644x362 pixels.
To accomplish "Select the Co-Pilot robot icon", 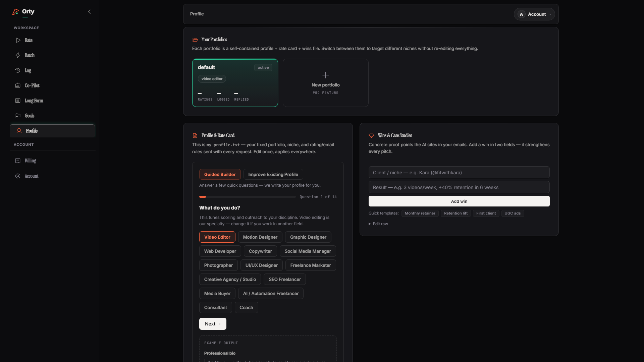I will 18,85.
